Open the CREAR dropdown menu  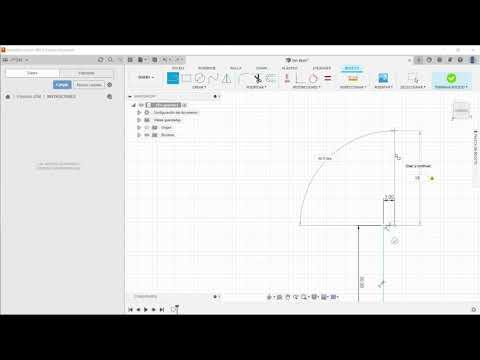click(199, 87)
